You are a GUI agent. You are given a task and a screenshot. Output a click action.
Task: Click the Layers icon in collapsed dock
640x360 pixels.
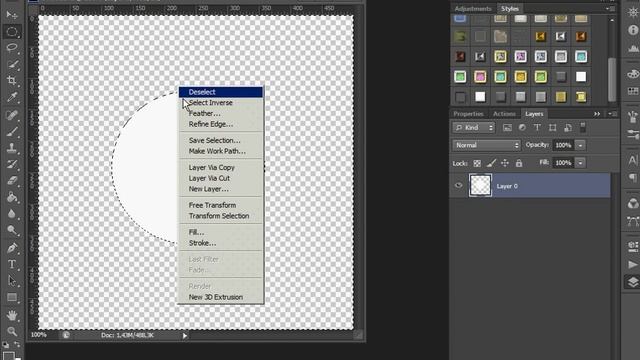[633, 282]
